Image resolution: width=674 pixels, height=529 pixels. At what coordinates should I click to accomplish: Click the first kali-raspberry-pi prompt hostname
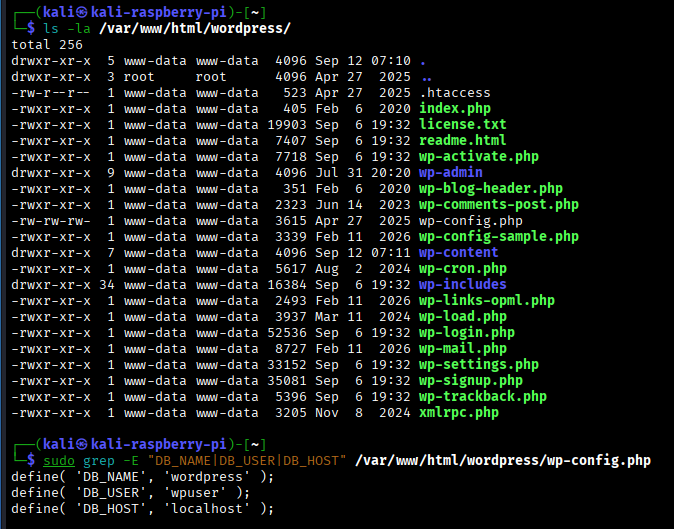(159, 12)
